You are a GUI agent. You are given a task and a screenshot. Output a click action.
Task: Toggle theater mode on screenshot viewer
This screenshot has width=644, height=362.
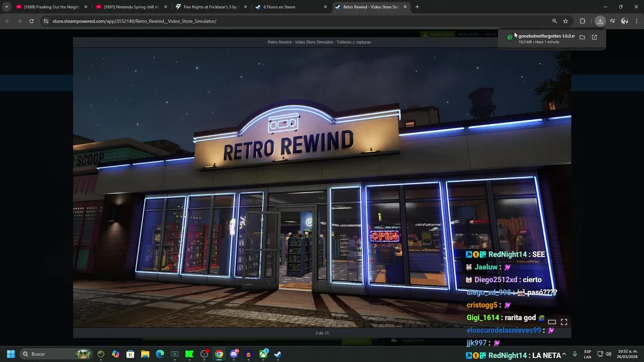552,322
